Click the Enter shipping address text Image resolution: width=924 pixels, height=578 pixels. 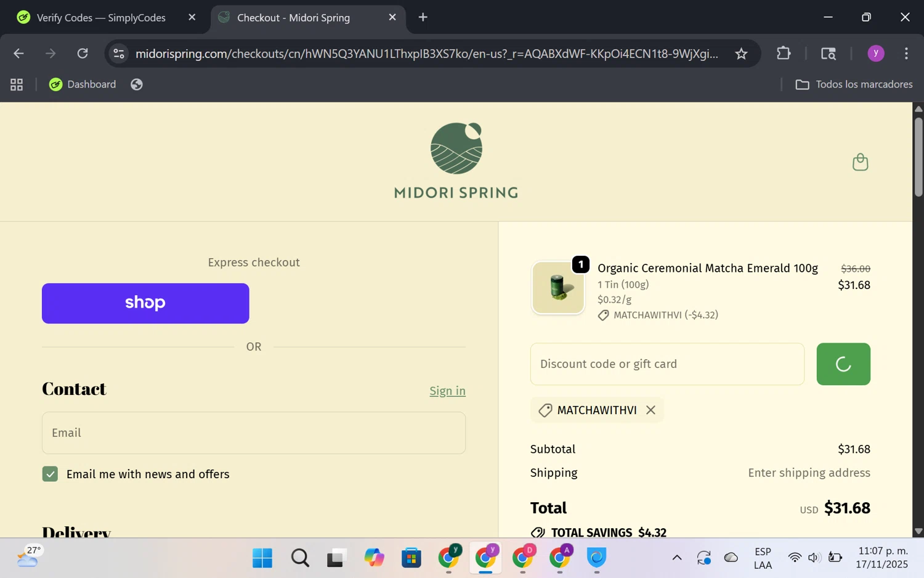tap(809, 473)
